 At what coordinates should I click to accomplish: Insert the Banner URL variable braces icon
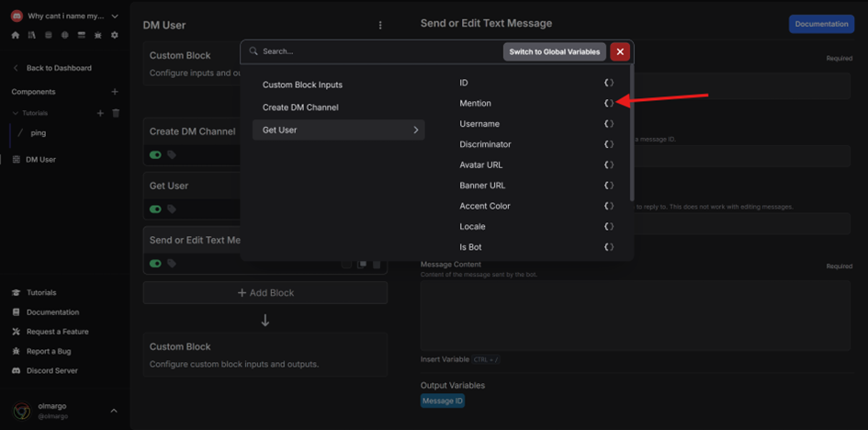point(609,185)
